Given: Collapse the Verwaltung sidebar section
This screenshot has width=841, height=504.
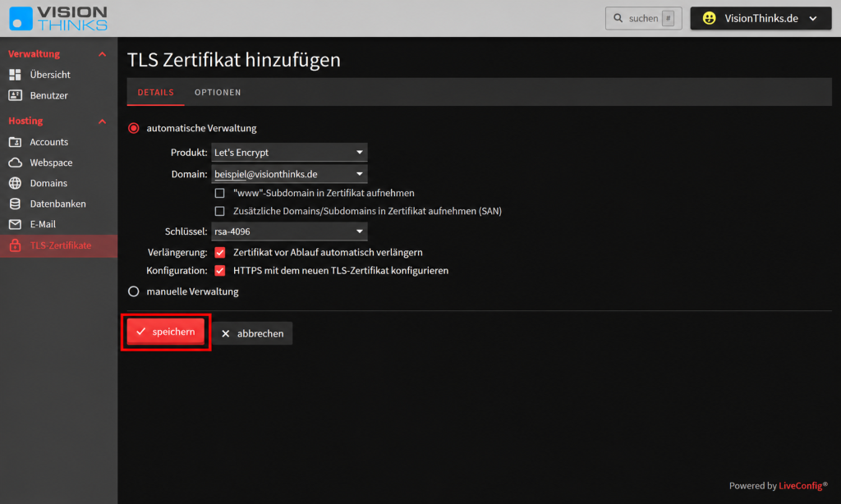Looking at the screenshot, I should (x=102, y=54).
